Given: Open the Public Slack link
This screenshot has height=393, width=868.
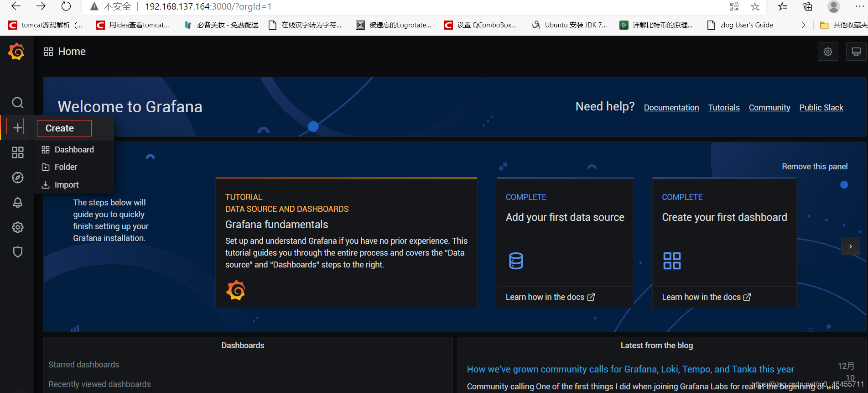Looking at the screenshot, I should (x=821, y=108).
